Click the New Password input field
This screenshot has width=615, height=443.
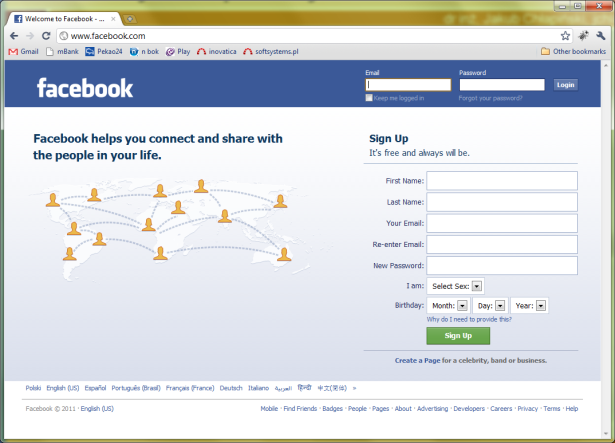(502, 266)
